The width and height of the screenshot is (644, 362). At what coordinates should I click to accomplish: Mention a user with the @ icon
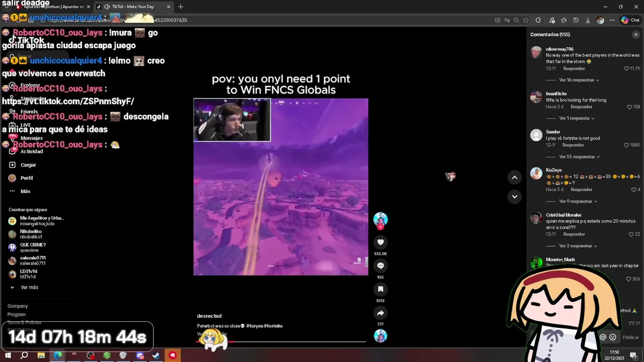tap(603, 337)
